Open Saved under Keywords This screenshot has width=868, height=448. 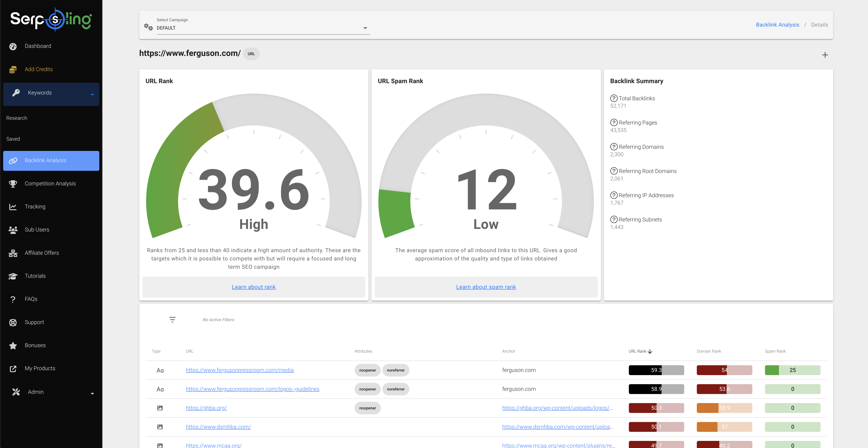pos(13,139)
